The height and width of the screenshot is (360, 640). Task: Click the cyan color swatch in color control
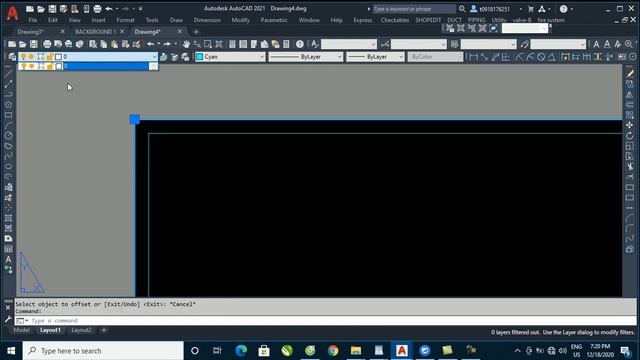[x=200, y=57]
